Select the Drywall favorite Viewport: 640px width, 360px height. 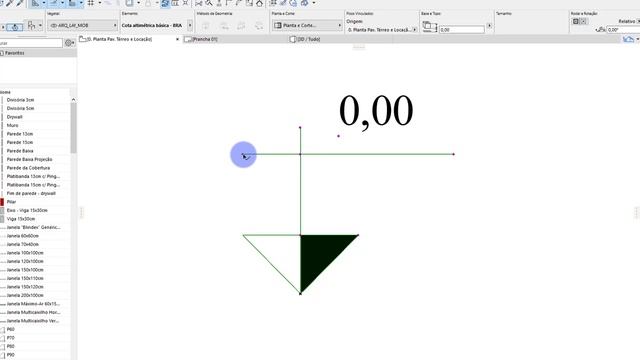15,117
